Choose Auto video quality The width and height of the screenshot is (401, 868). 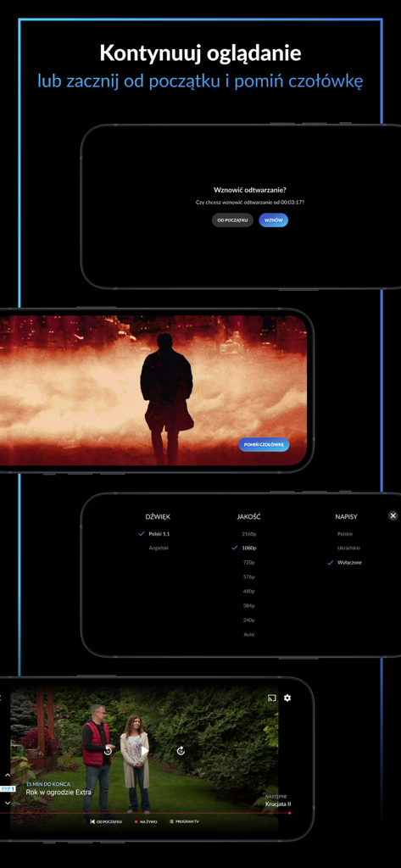pyautogui.click(x=249, y=634)
